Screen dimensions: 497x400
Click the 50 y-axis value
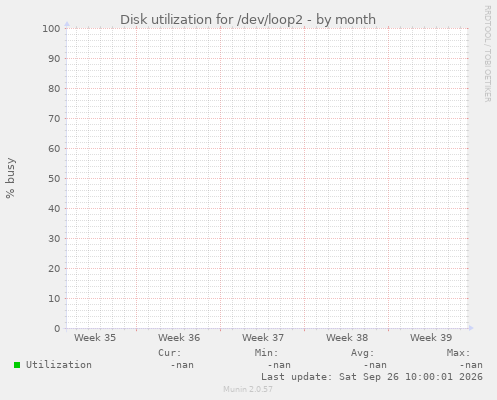click(54, 179)
